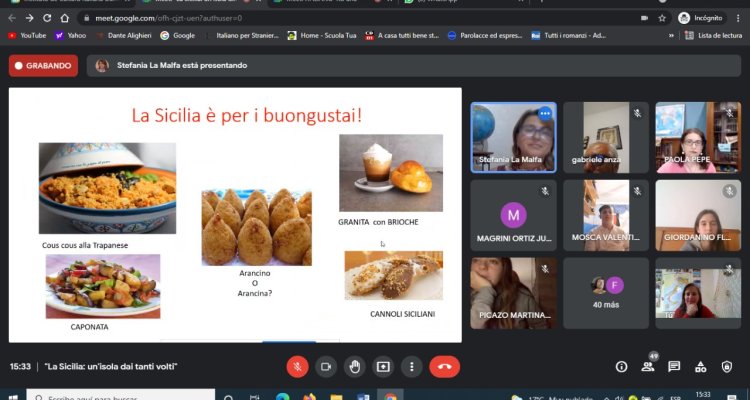This screenshot has width=750, height=400.
Task: Click the Cous cous alla Trapanese photo
Action: [108, 188]
